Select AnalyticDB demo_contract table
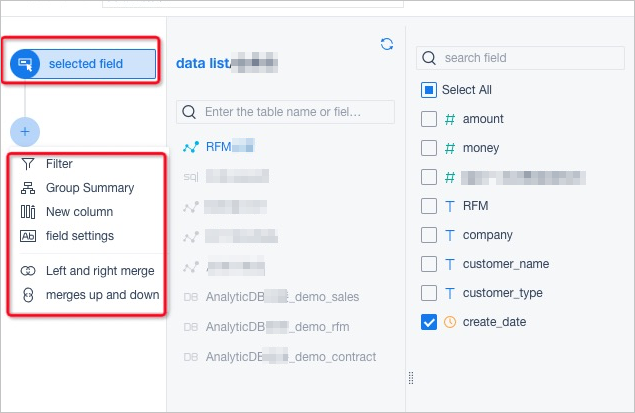 click(291, 357)
